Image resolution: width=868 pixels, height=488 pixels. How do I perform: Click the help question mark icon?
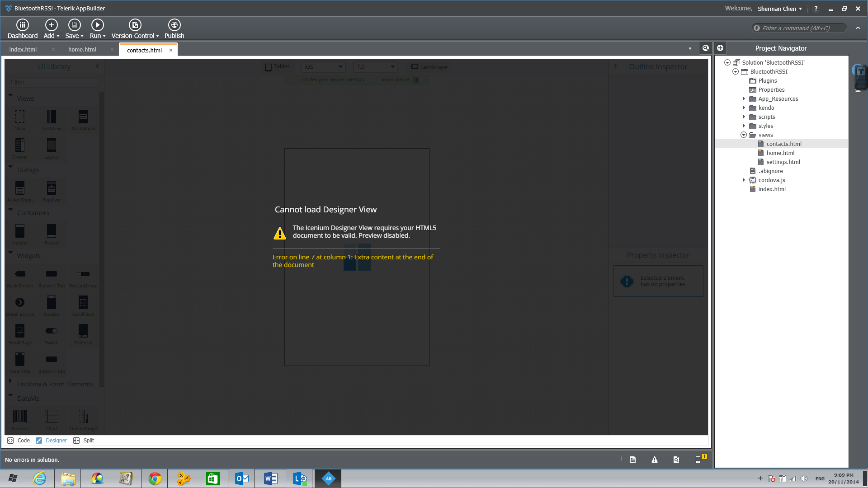point(816,9)
